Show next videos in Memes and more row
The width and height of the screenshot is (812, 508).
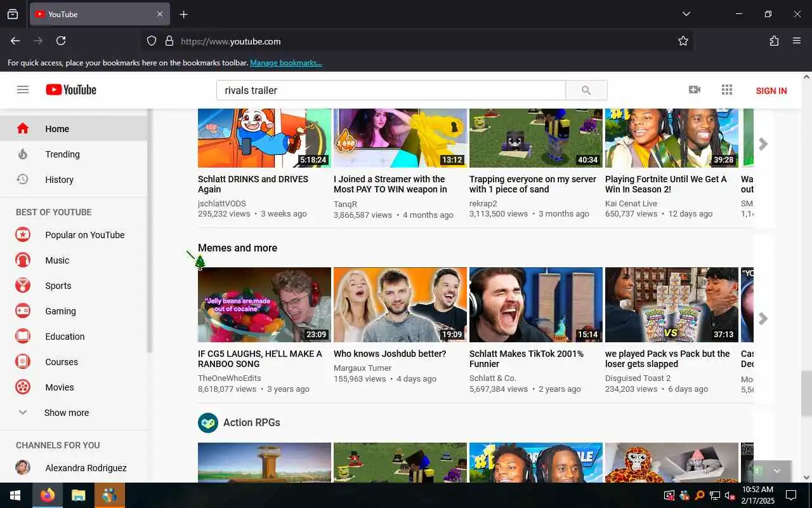point(763,318)
